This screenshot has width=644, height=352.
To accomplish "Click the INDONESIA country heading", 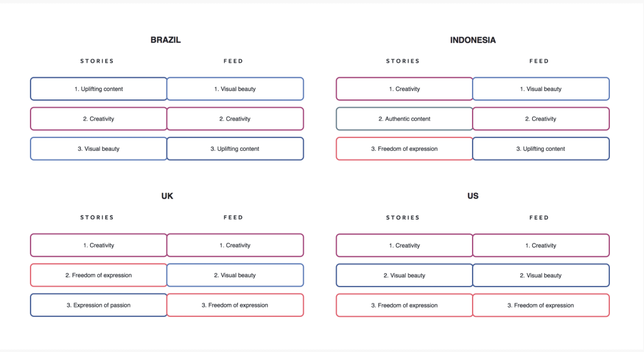I will click(473, 40).
